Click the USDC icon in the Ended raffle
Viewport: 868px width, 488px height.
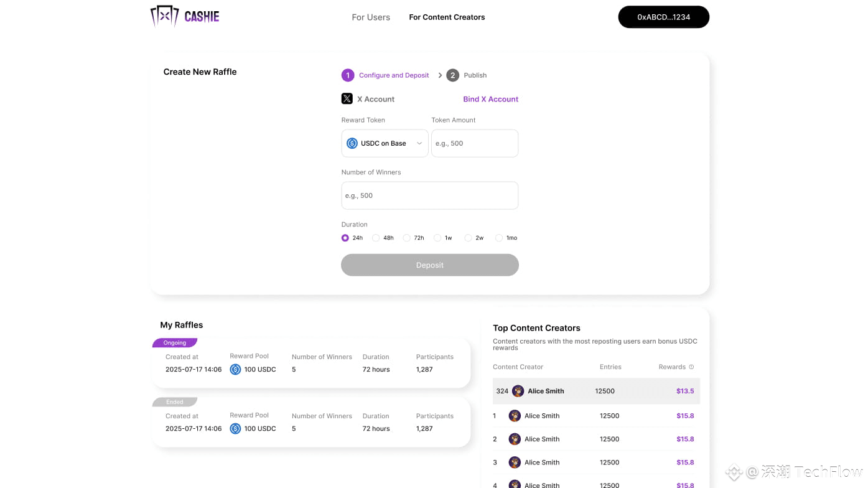coord(235,429)
